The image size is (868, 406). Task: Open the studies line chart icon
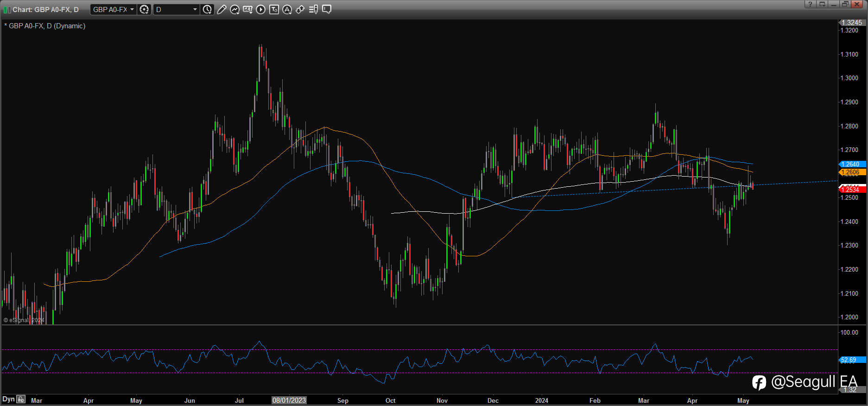click(x=234, y=9)
